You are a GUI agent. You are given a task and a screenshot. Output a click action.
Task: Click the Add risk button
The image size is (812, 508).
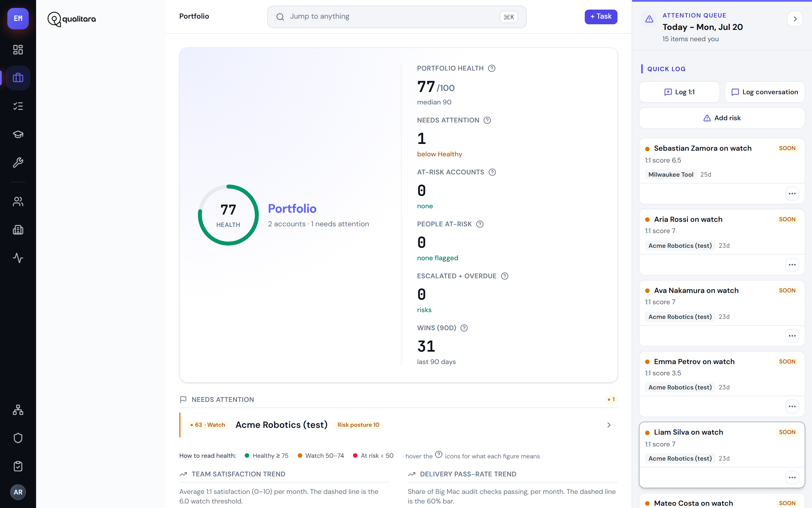point(722,118)
